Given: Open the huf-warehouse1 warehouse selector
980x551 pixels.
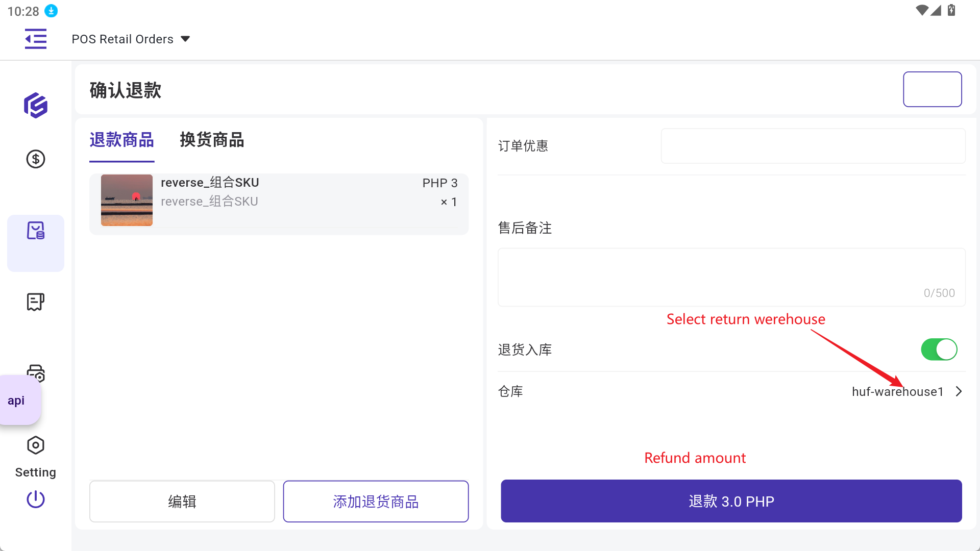Looking at the screenshot, I should (x=906, y=391).
